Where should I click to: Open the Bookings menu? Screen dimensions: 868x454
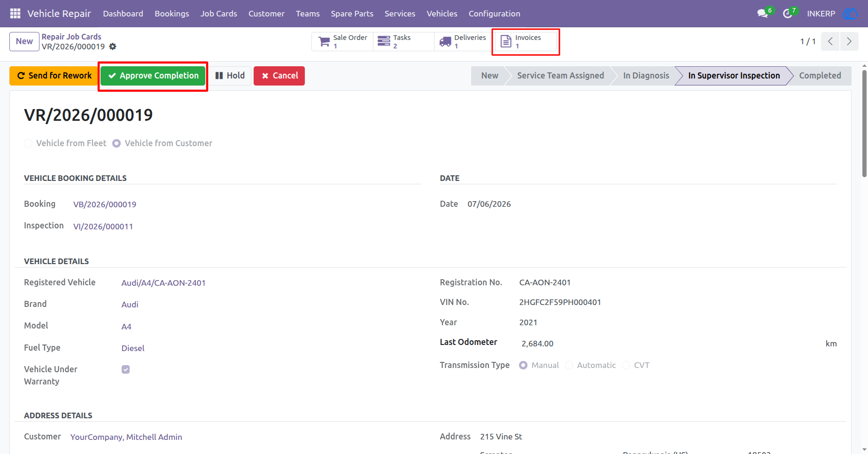tap(172, 14)
